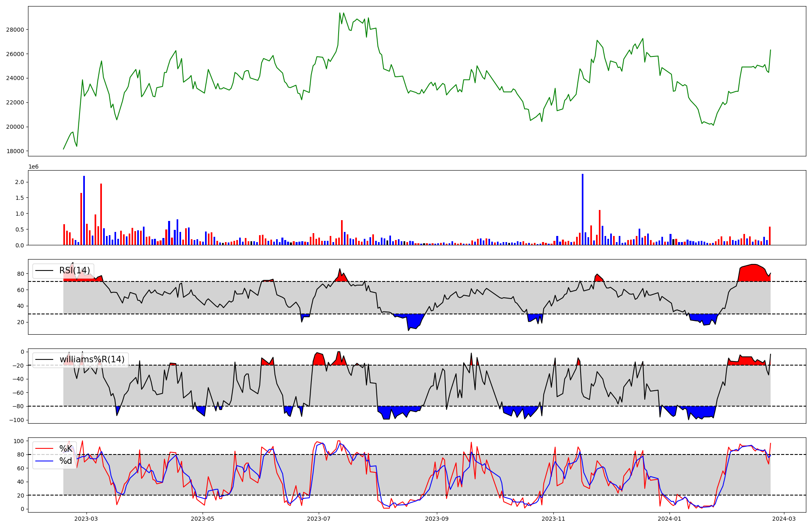Select the 2024-03 date axis label
812x528 pixels.
tap(784, 519)
